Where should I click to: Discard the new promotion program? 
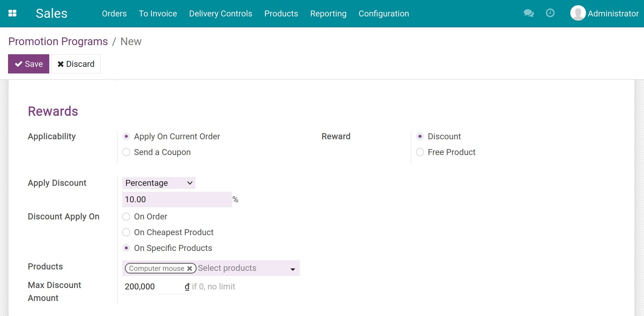click(76, 64)
